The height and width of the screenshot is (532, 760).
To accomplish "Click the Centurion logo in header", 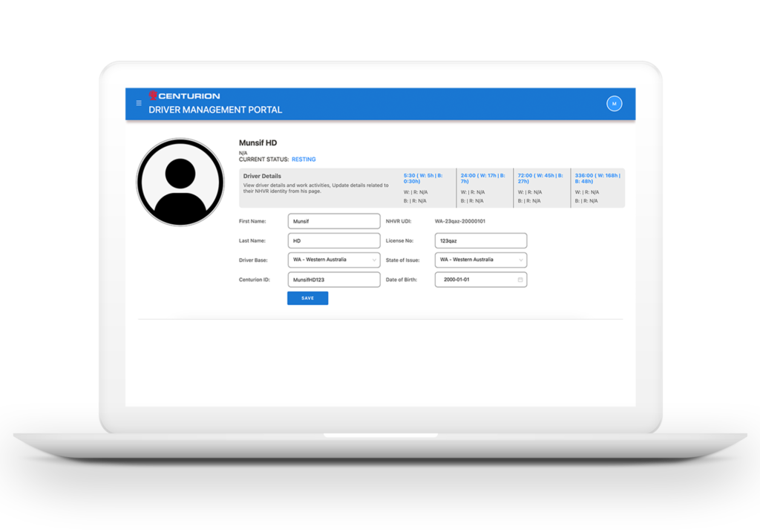I will pos(185,96).
